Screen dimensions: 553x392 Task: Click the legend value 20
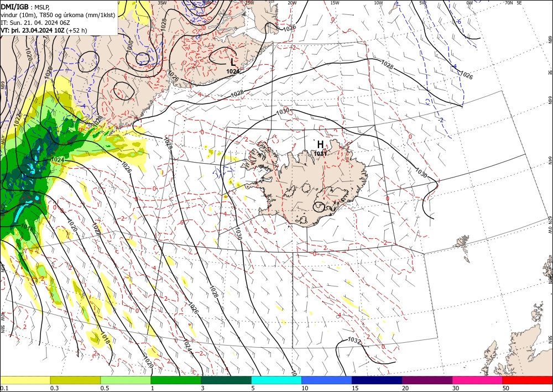[405, 388]
